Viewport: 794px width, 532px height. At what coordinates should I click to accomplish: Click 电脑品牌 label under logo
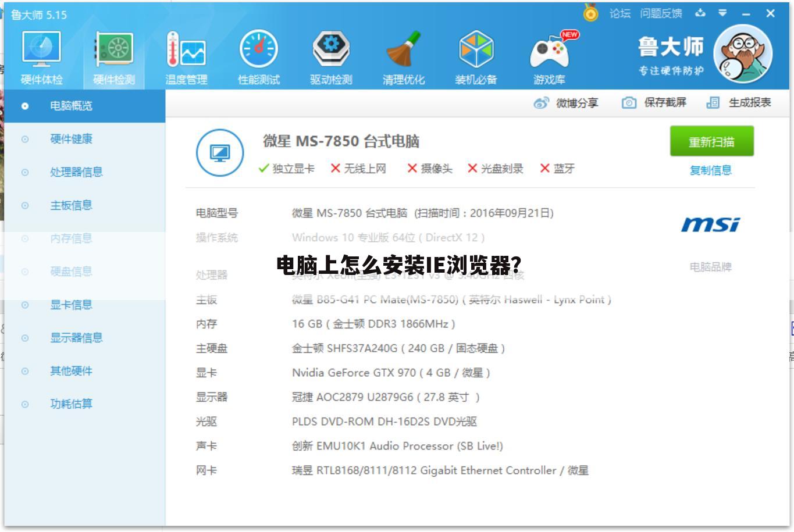pos(711,267)
